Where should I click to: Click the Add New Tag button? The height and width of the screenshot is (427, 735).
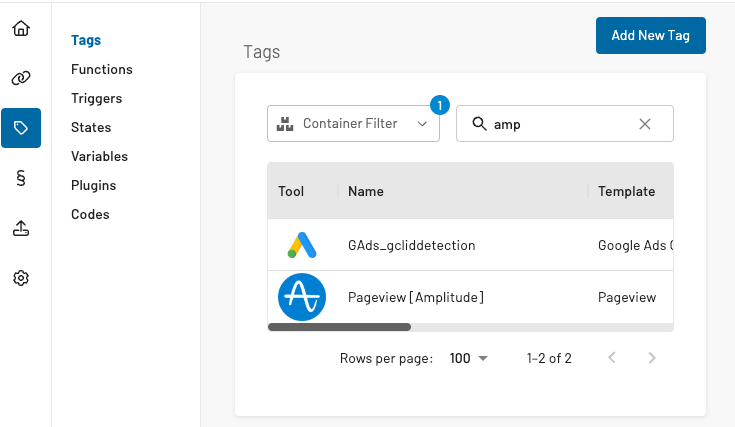coord(650,35)
